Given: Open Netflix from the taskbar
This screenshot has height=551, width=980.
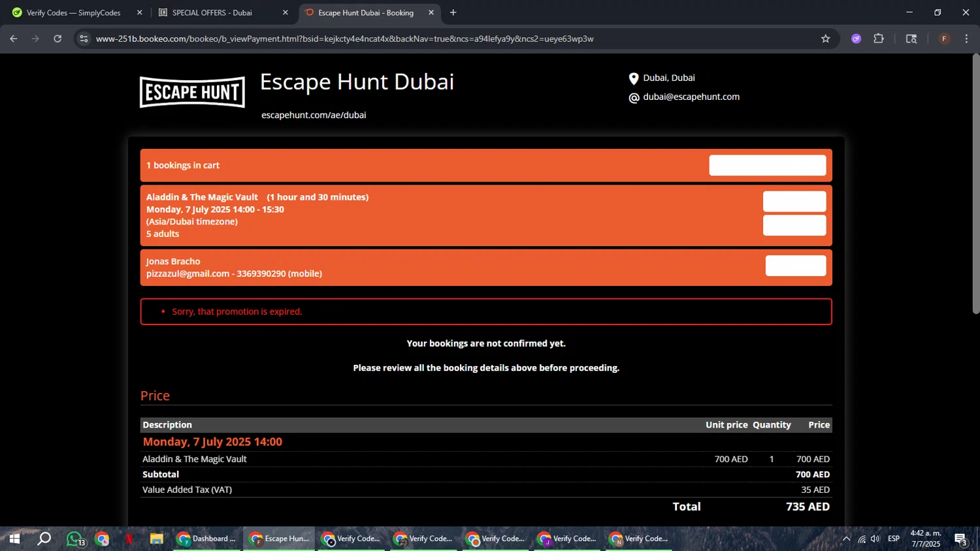Looking at the screenshot, I should 129,539.
